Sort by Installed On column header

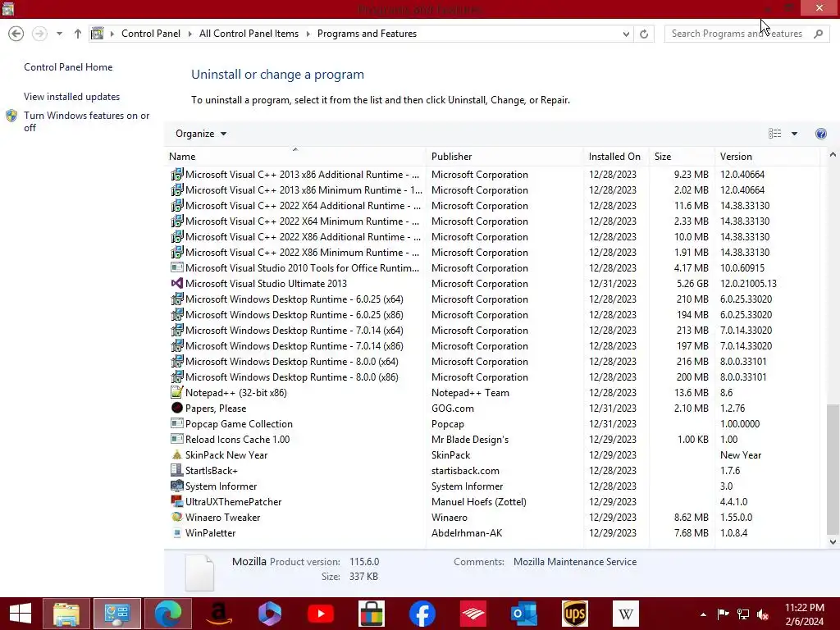pyautogui.click(x=614, y=157)
